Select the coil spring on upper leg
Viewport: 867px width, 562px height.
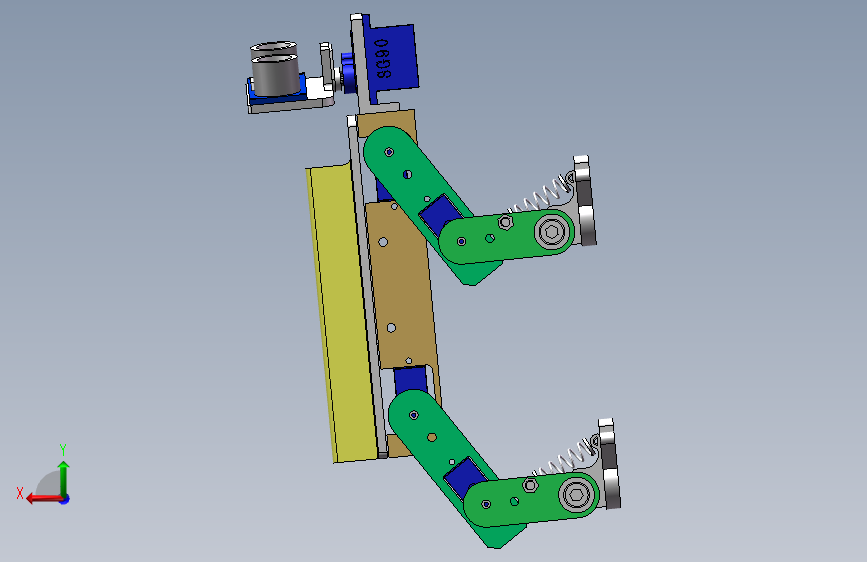click(x=541, y=196)
